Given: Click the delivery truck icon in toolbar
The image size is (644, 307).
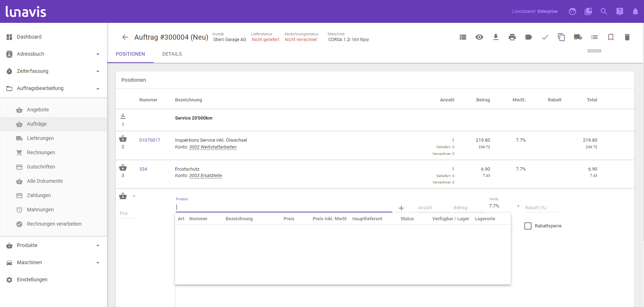Looking at the screenshot, I should [578, 37].
